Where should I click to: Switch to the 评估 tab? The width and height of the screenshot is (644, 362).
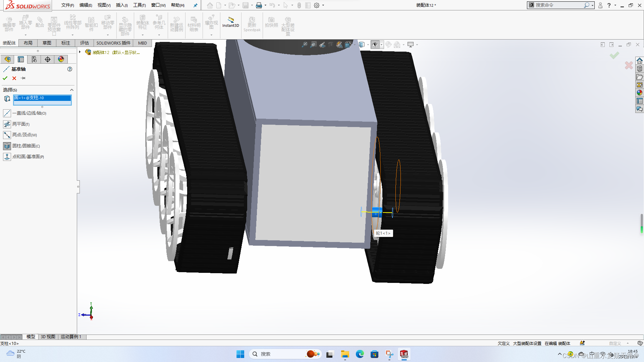pos(85,43)
